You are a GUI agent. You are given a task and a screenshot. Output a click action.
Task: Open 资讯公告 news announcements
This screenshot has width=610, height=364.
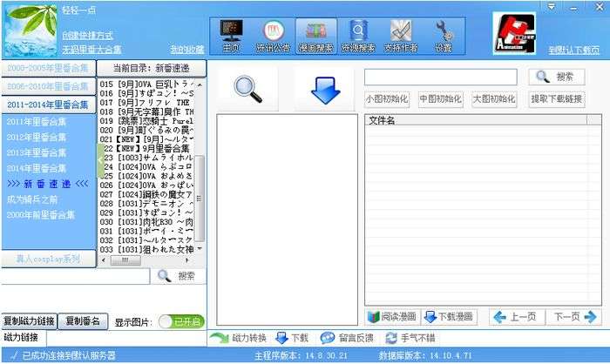pos(273,36)
